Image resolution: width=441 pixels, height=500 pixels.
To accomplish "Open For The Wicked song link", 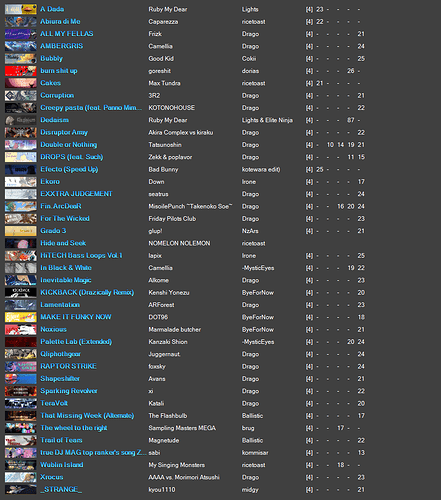I will click(x=65, y=219).
